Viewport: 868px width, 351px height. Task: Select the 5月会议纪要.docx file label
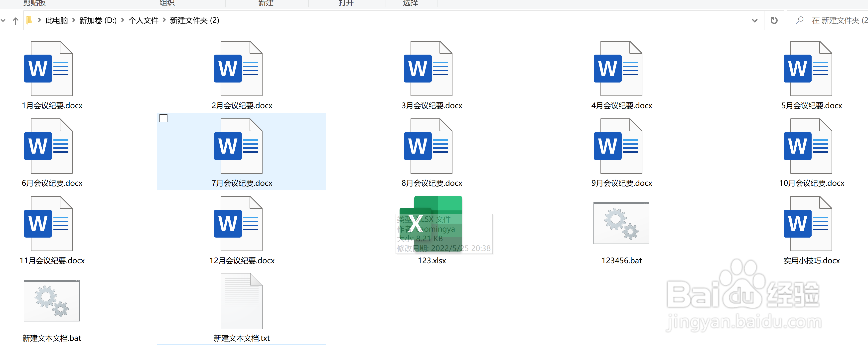click(x=811, y=106)
